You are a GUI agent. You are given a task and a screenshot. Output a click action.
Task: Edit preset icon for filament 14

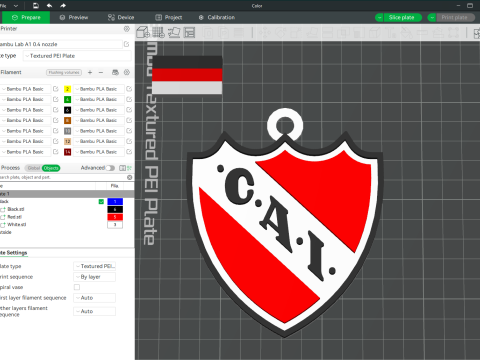click(x=129, y=152)
